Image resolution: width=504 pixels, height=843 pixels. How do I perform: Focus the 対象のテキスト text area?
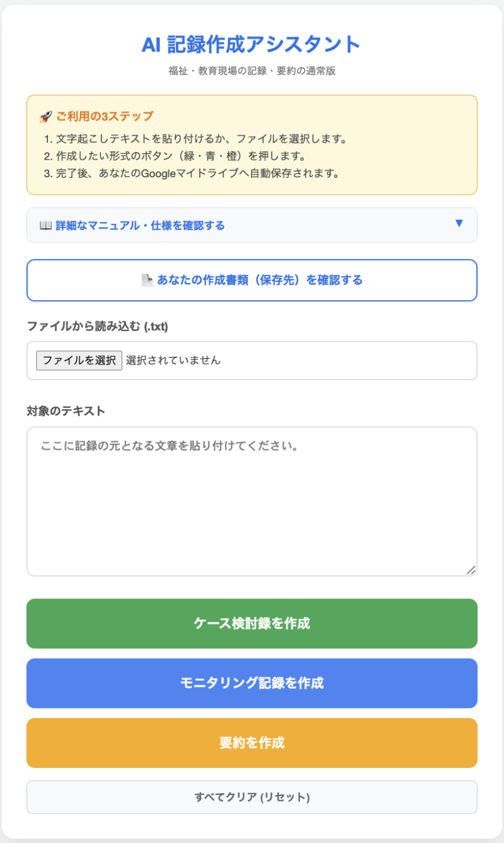click(252, 501)
